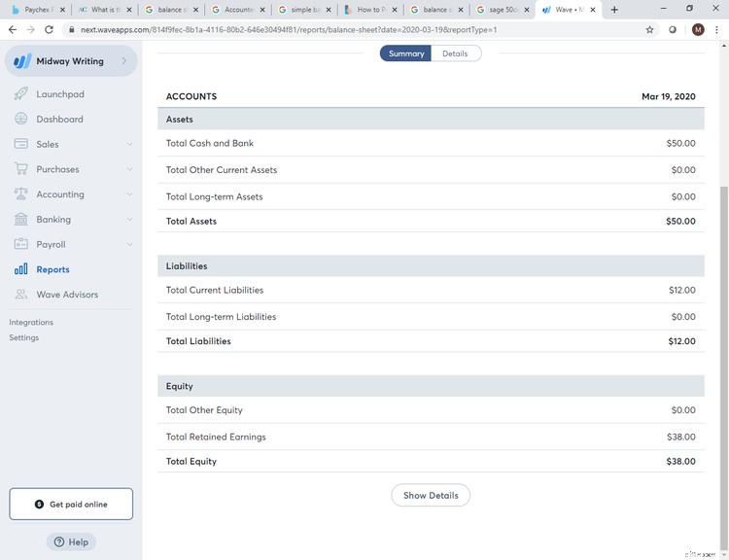Click the Reports bar chart icon
Viewport: 729px width, 560px height.
click(21, 269)
